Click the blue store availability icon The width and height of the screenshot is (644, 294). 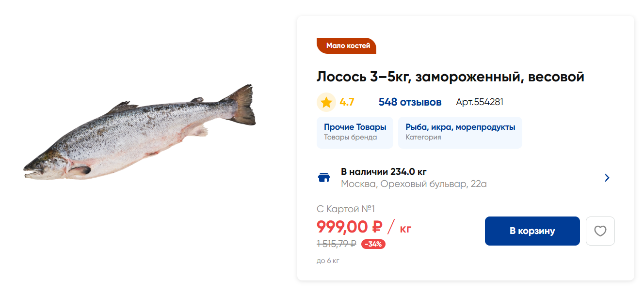point(323,178)
